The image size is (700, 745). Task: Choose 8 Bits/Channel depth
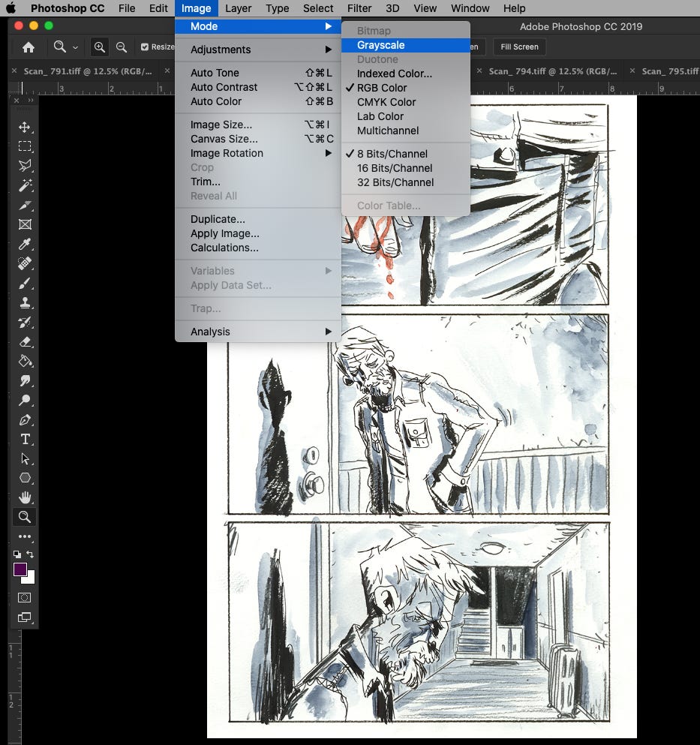pyautogui.click(x=406, y=154)
